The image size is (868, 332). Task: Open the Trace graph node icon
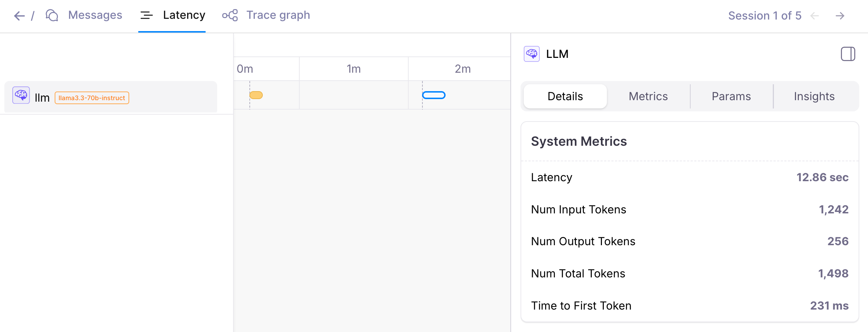click(230, 15)
